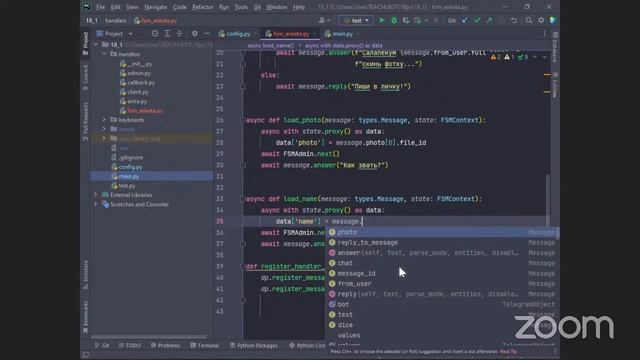Select chat in the completion popup
Image resolution: width=640 pixels, height=360 pixels.
point(442,263)
